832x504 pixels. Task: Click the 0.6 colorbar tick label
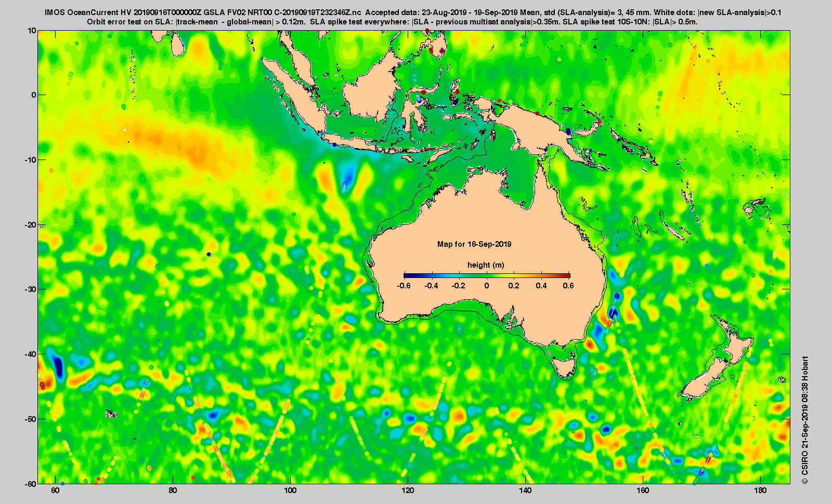click(x=569, y=286)
